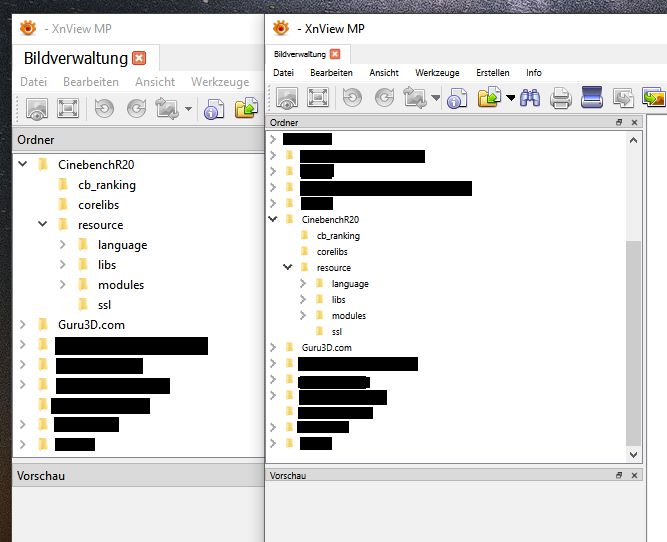Open the search binoculars tool in right window
The height and width of the screenshot is (542, 667).
(530, 98)
